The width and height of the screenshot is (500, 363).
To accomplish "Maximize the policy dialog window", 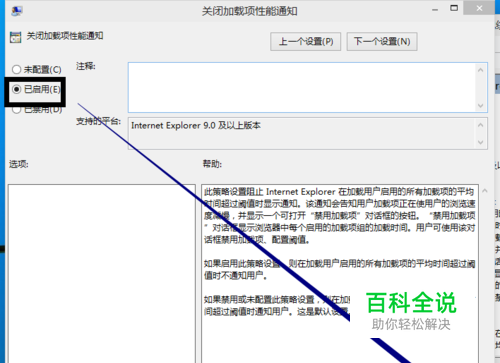I will 454,8.
